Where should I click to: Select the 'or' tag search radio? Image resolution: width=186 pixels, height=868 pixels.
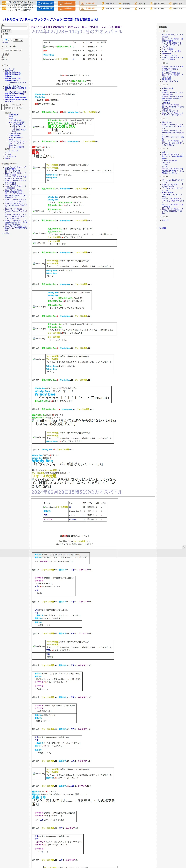tap(11, 39)
